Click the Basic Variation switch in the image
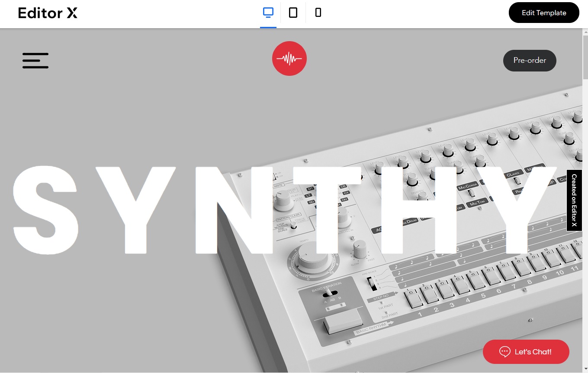588x373 pixels. 330,293
